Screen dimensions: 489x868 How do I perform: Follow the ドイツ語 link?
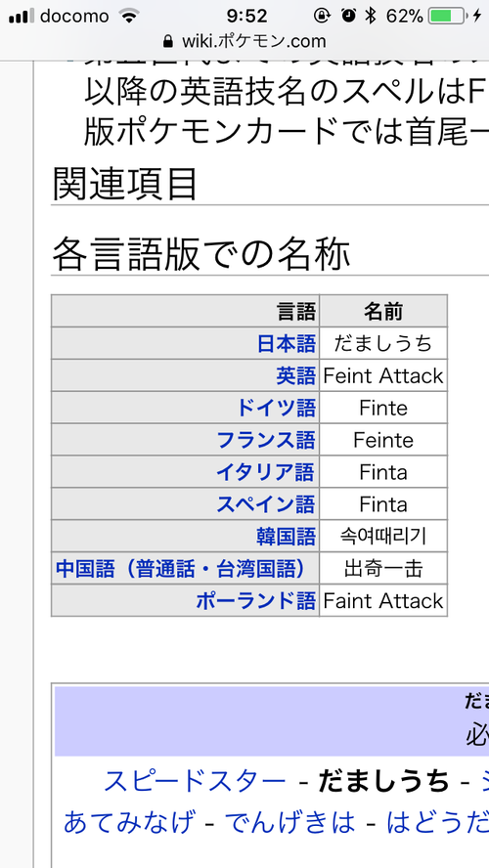click(277, 408)
